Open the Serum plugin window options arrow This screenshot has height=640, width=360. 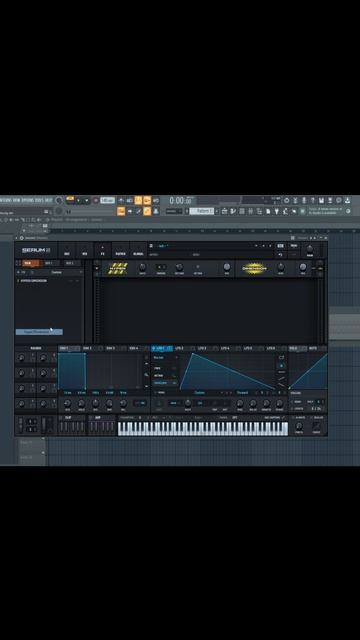coord(17,238)
